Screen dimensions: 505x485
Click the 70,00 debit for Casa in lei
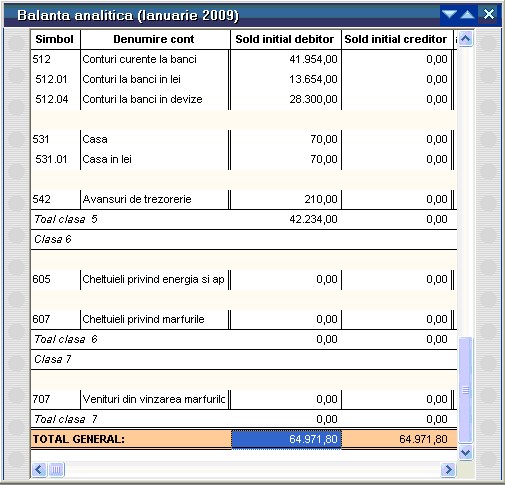pyautogui.click(x=324, y=159)
